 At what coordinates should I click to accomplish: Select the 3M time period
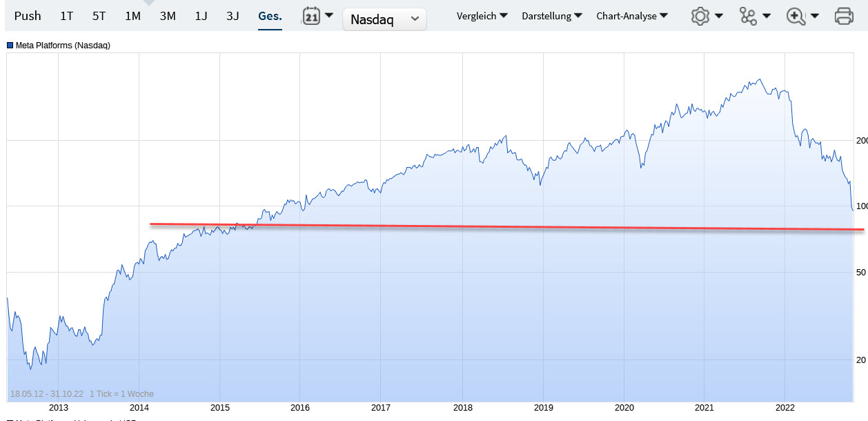coord(167,16)
